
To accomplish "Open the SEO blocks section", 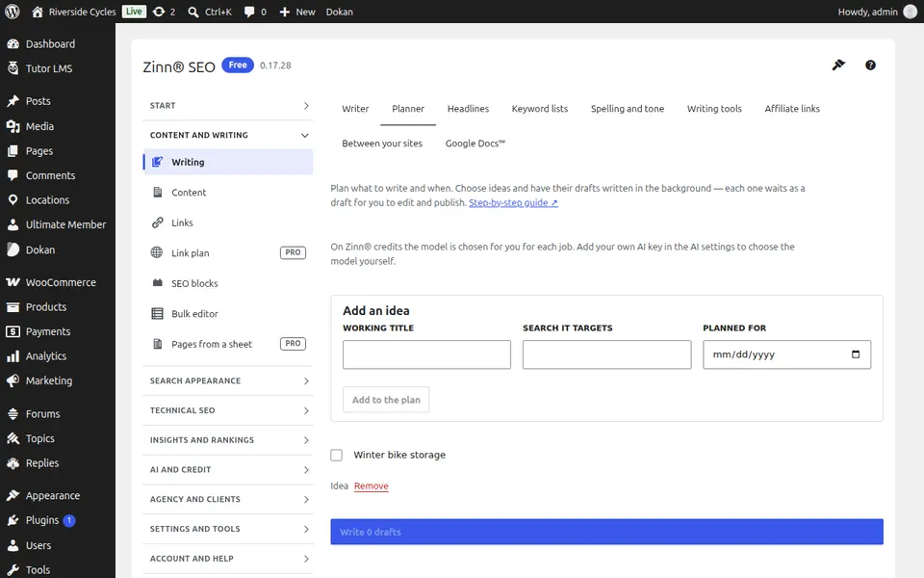I will click(x=228, y=283).
